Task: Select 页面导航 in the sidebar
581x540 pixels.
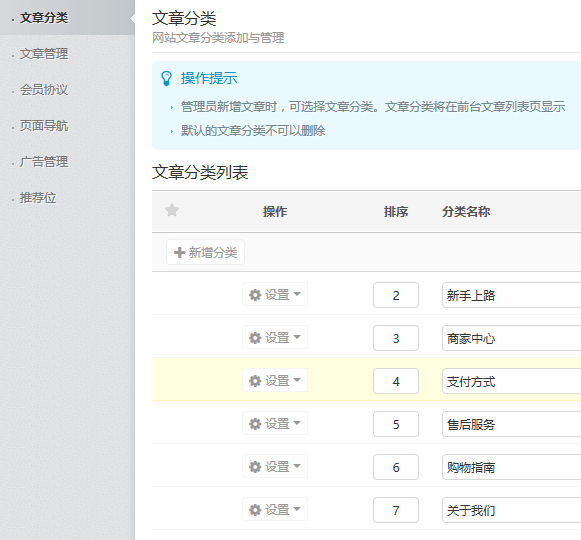Action: point(44,126)
